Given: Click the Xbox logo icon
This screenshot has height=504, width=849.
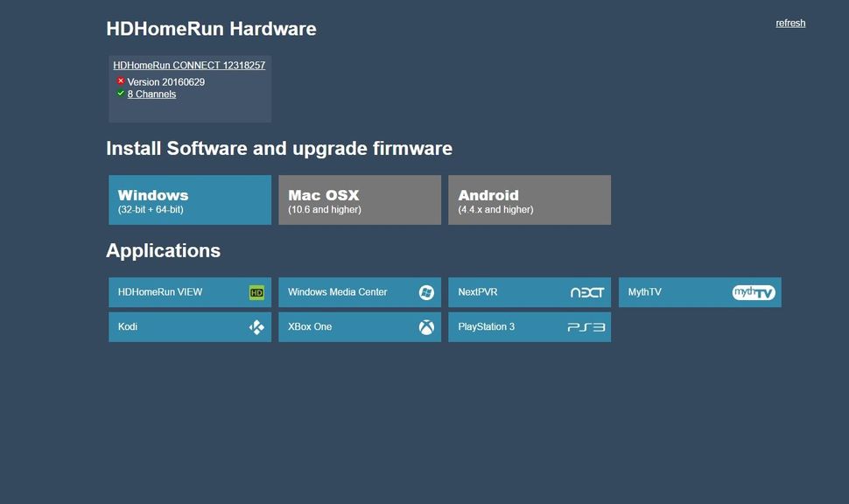Looking at the screenshot, I should pos(426,327).
